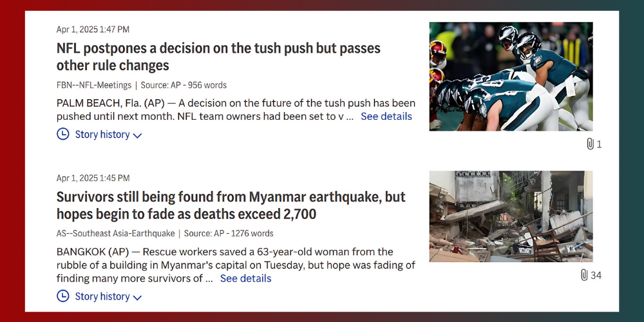Expand the Story history chevron for the NFL story
Image resolution: width=644 pixels, height=322 pixels.
pyautogui.click(x=137, y=135)
